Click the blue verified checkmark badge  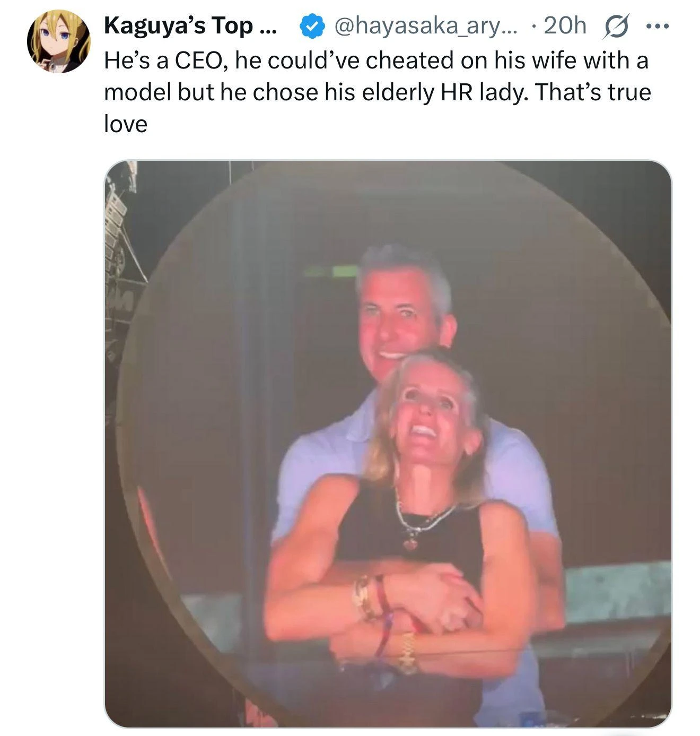[x=312, y=27]
